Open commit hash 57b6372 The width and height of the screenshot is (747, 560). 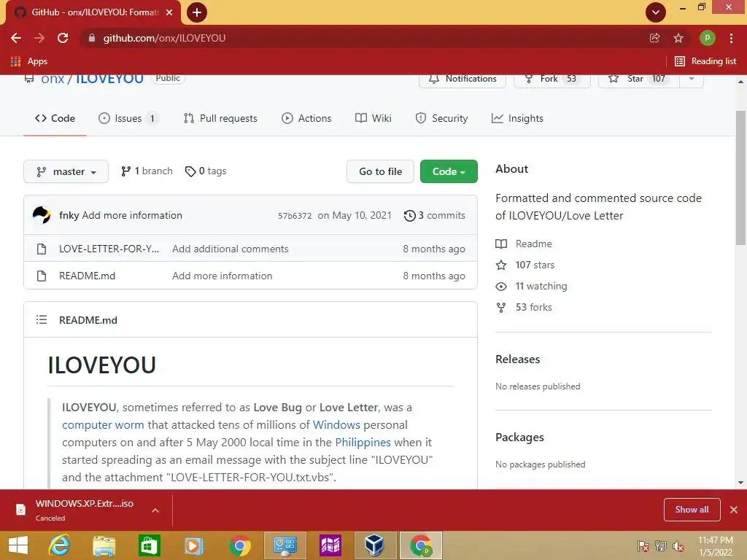295,216
